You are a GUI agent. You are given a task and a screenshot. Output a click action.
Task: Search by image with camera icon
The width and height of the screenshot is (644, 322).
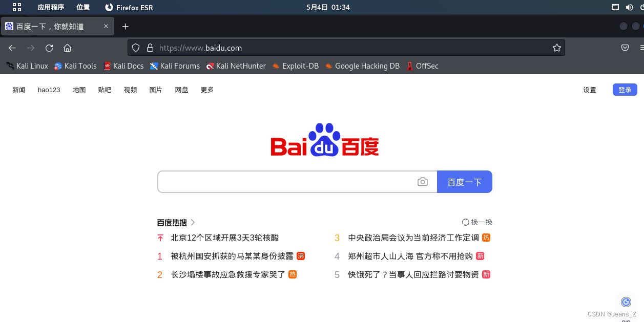423,182
